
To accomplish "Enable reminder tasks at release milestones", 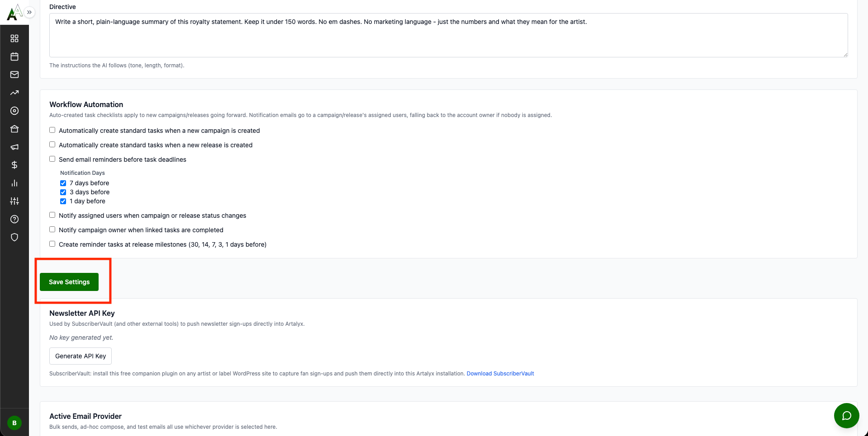I will [x=52, y=244].
